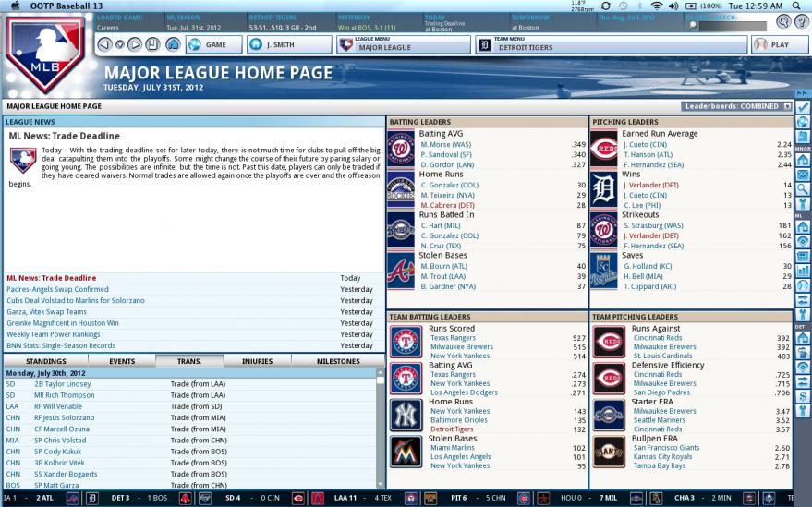The width and height of the screenshot is (812, 507).
Task: Click the magnifying glass sidebar icon
Action: click(802, 189)
